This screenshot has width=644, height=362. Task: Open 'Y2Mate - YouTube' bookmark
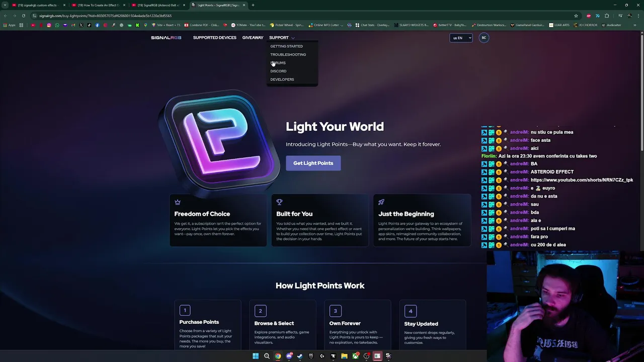[248, 25]
